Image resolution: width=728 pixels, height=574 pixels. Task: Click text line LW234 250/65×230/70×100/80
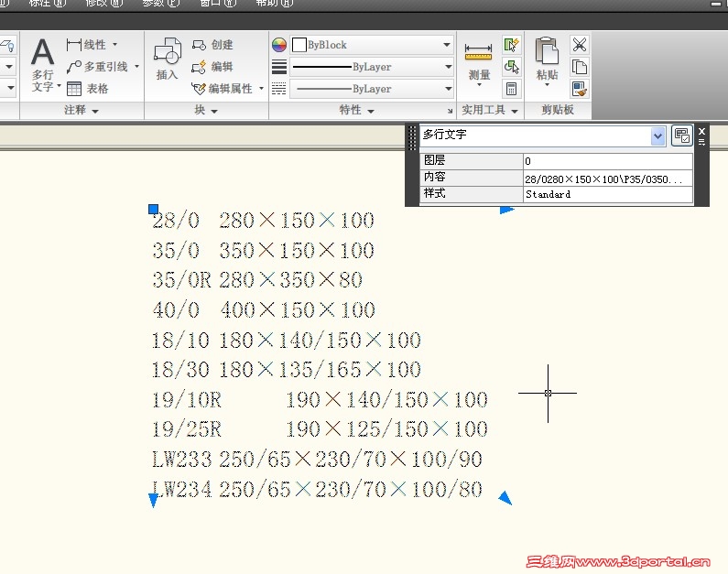click(x=317, y=490)
